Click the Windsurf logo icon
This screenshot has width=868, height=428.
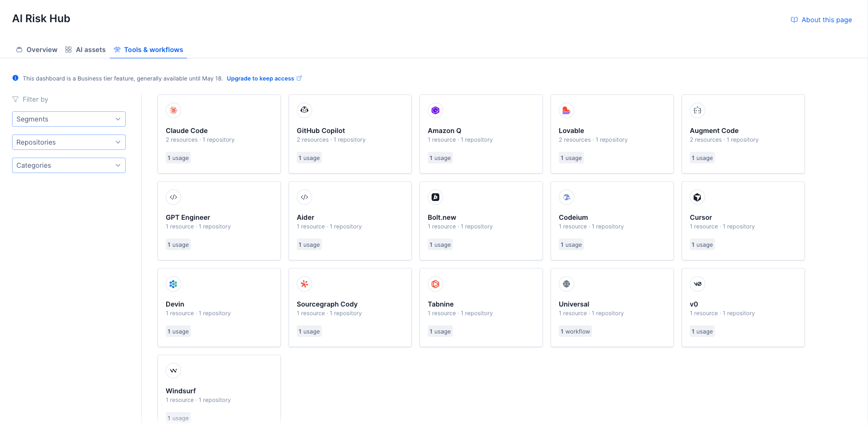click(x=173, y=371)
